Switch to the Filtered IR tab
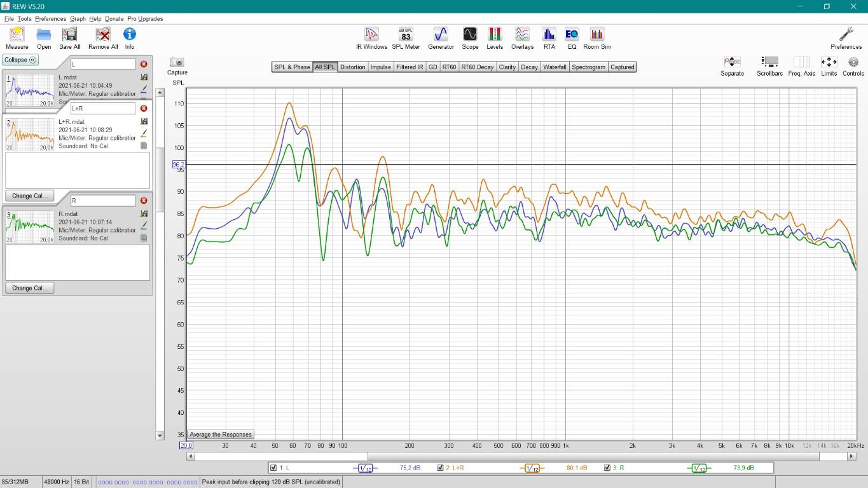Viewport: 868px width, 488px height. tap(410, 67)
